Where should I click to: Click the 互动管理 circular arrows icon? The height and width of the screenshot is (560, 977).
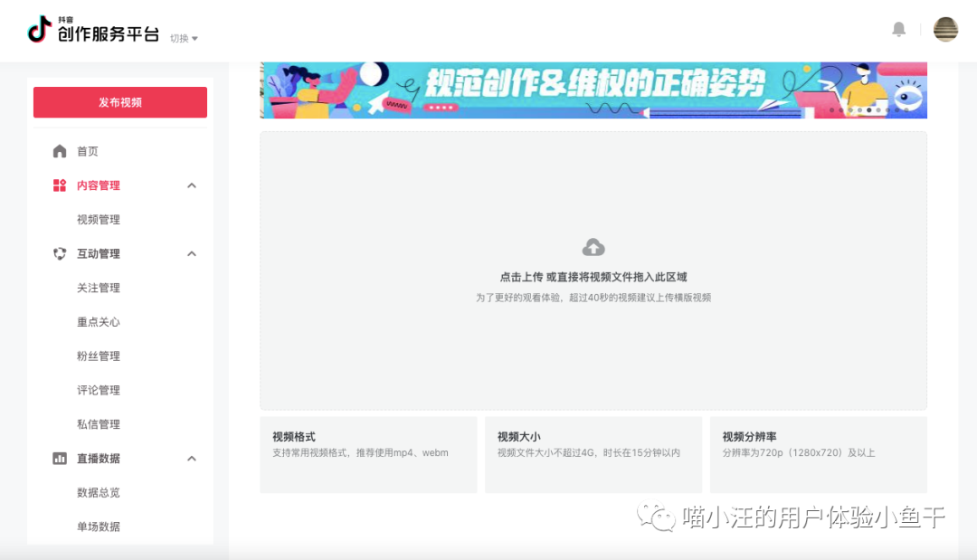click(x=59, y=253)
